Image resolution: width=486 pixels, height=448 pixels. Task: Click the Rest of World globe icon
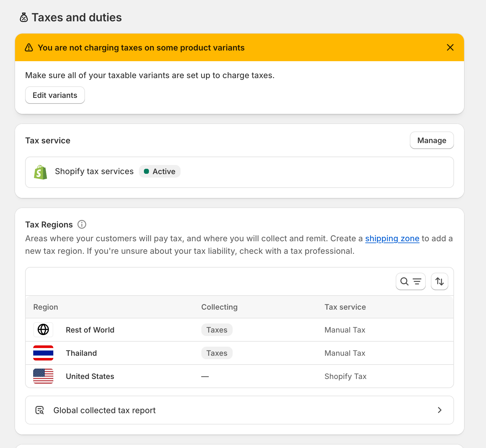(43, 330)
